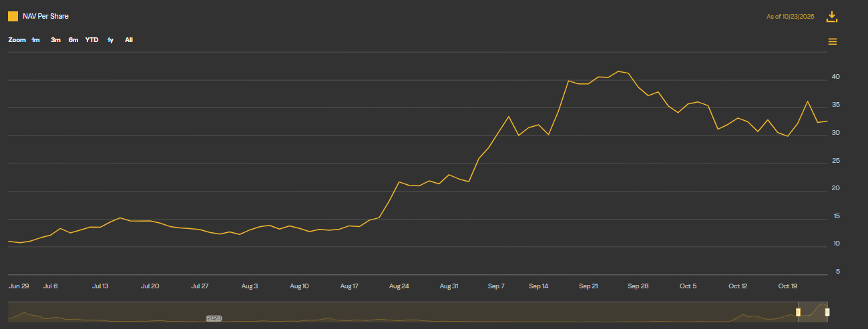Download the chart data via download icon

[x=831, y=17]
